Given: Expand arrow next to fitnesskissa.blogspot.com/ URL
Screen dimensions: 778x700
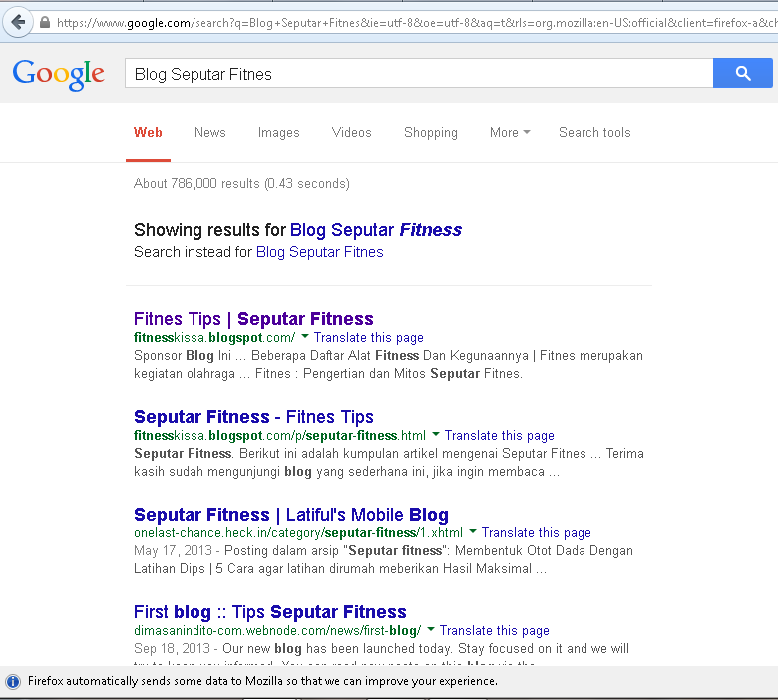Looking at the screenshot, I should [305, 337].
